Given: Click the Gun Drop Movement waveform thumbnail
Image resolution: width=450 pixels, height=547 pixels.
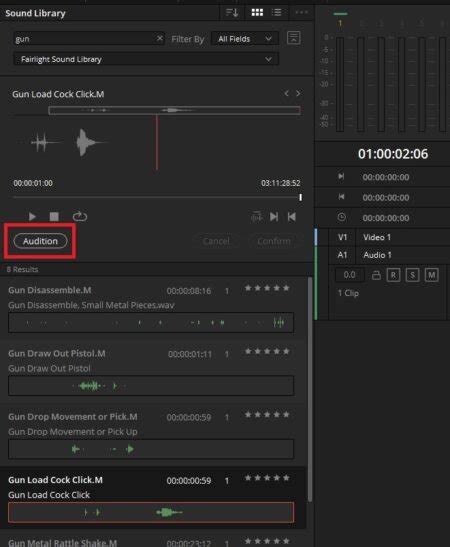Looking at the screenshot, I should click(151, 449).
